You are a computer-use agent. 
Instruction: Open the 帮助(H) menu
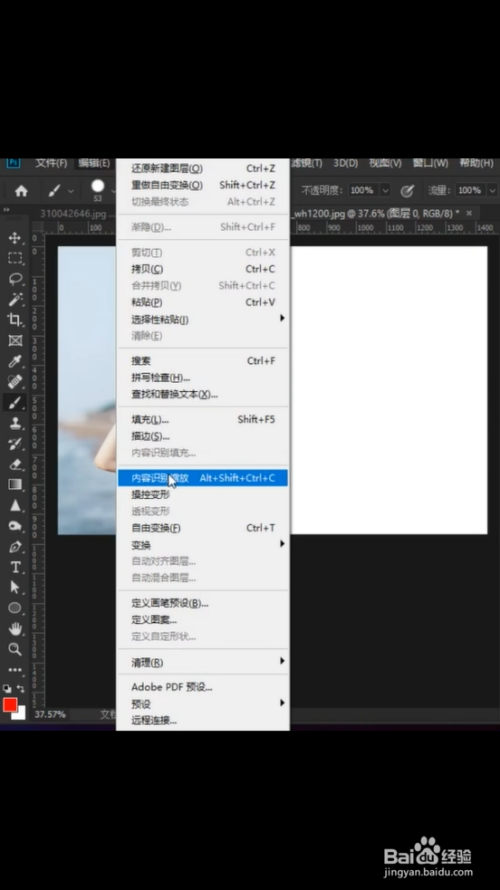(476, 163)
